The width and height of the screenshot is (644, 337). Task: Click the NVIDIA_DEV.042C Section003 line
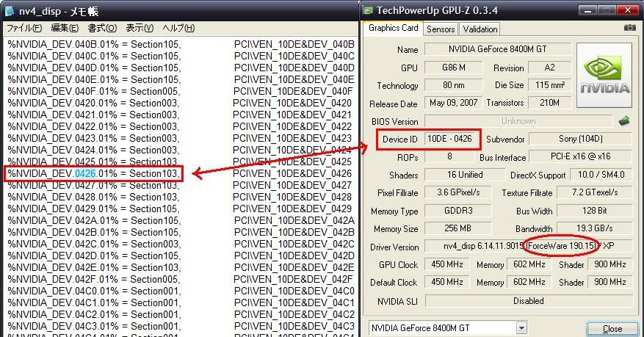(x=94, y=244)
